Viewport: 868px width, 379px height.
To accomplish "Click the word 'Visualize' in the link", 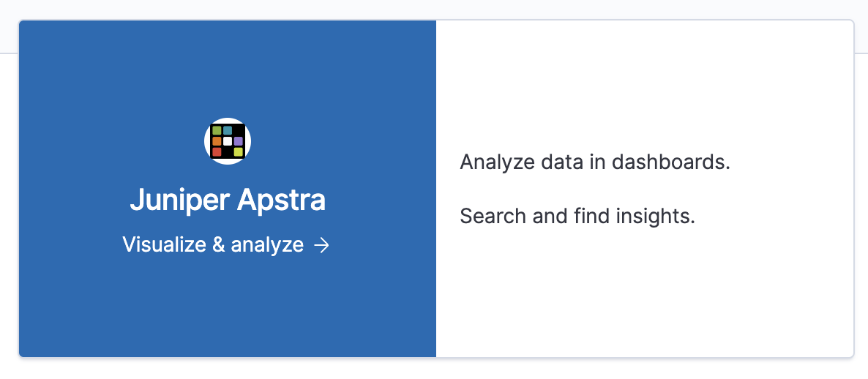I will coord(165,245).
